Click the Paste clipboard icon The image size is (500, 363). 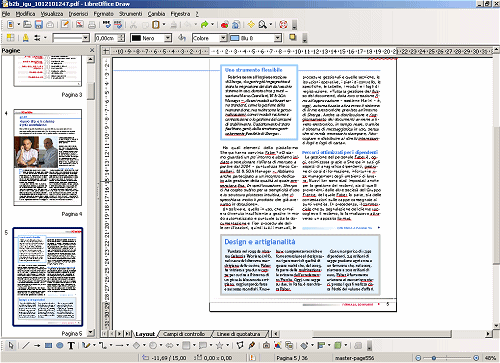tap(156, 24)
